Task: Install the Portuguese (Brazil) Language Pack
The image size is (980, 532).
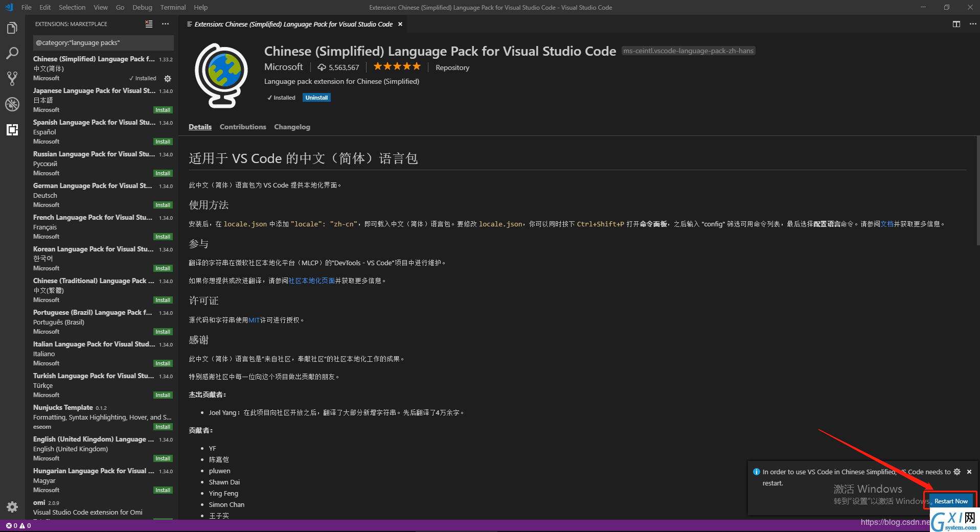Action: [163, 332]
